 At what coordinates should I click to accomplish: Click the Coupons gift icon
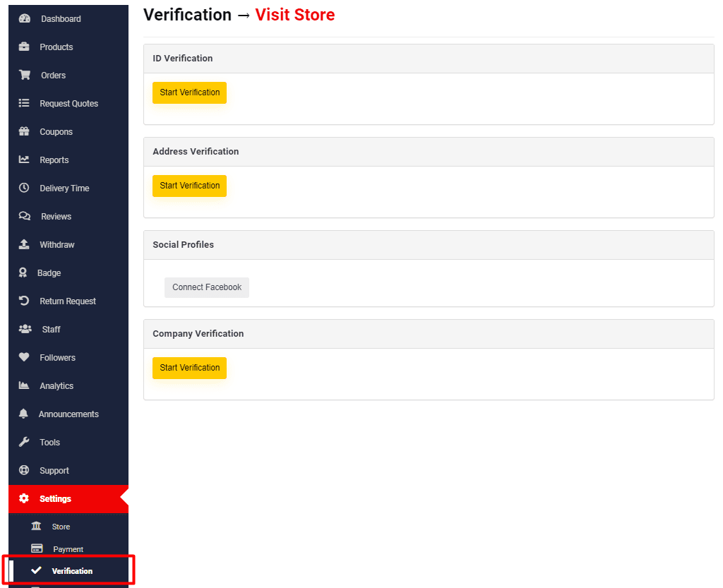[x=24, y=132]
